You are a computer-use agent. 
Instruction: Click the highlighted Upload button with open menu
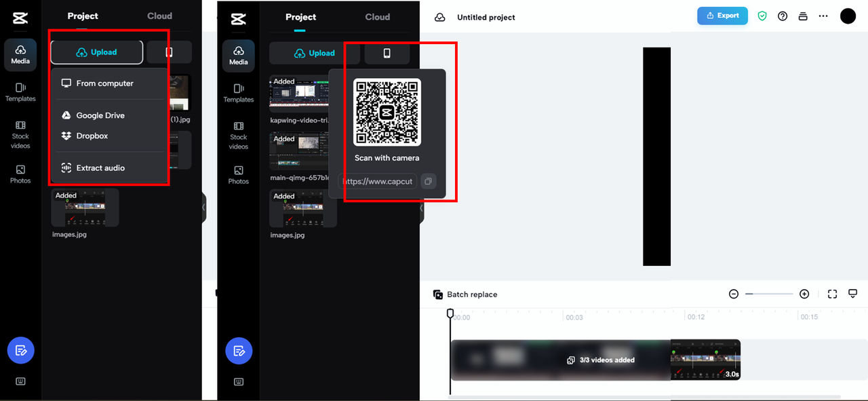(97, 52)
